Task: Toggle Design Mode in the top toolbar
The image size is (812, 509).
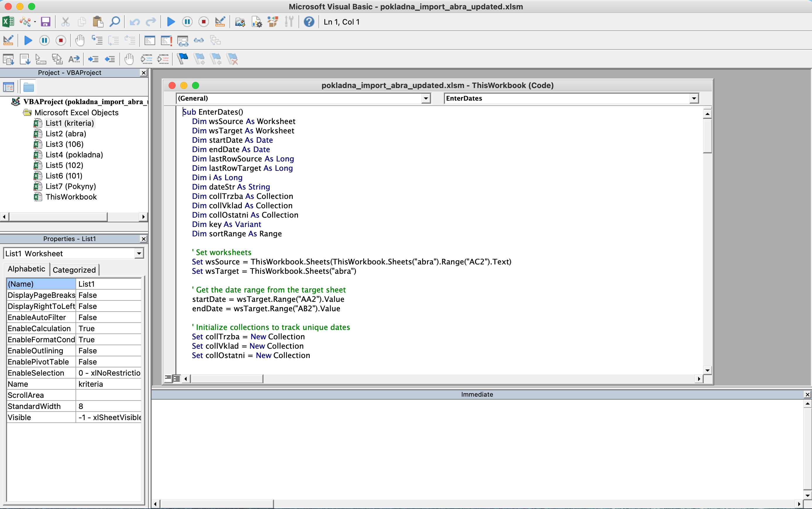Action: [220, 22]
